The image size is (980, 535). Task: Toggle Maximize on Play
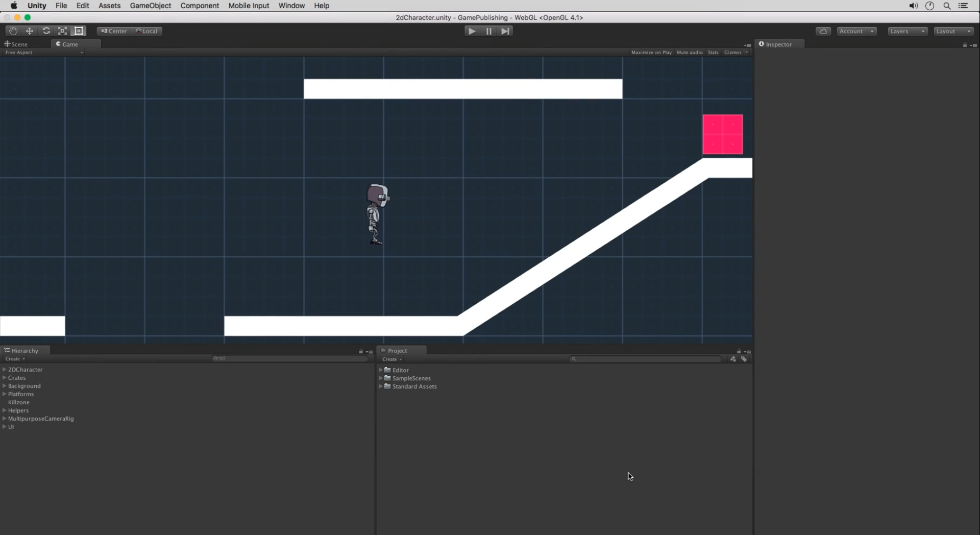pyautogui.click(x=651, y=53)
